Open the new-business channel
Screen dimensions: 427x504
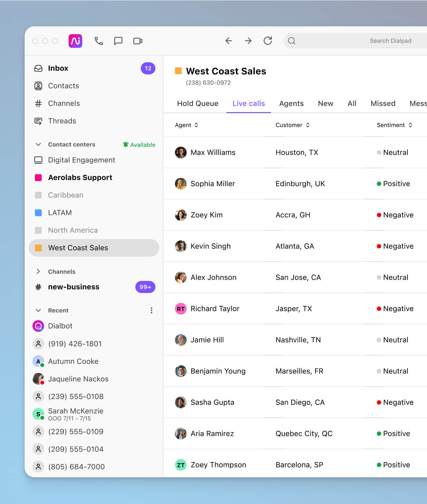(x=74, y=287)
